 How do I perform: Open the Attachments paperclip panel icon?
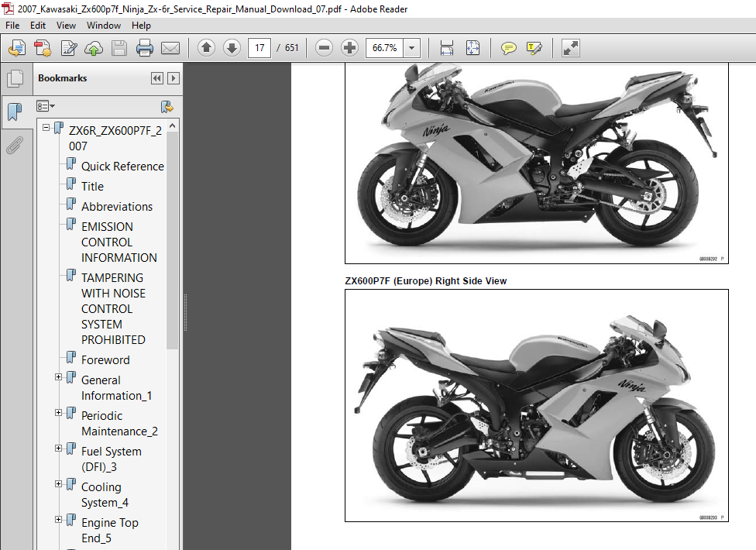point(15,145)
